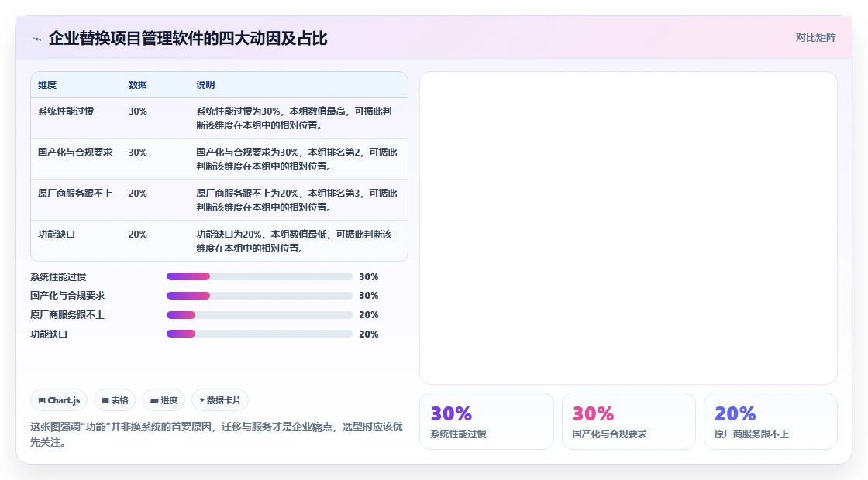Click 系统性能过慢 label beside progress bar
This screenshot has width=868, height=480.
point(58,276)
